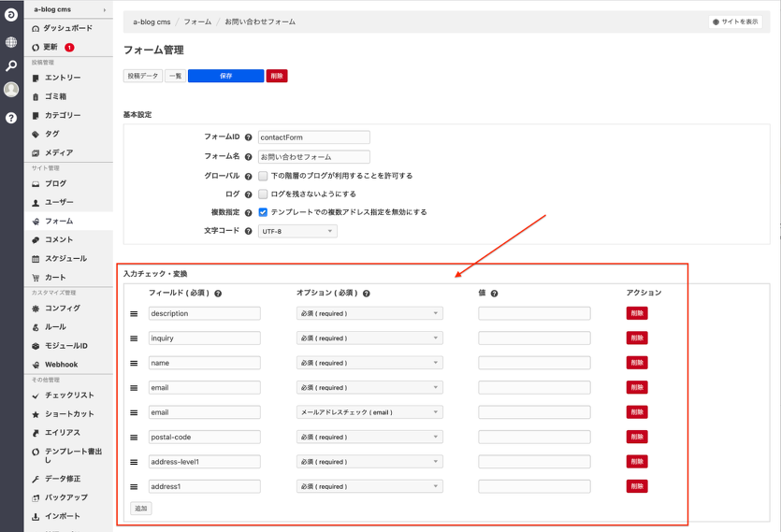This screenshot has height=532, width=781.
Task: Open the メールアドレスチェック option dropdown
Action: [369, 412]
